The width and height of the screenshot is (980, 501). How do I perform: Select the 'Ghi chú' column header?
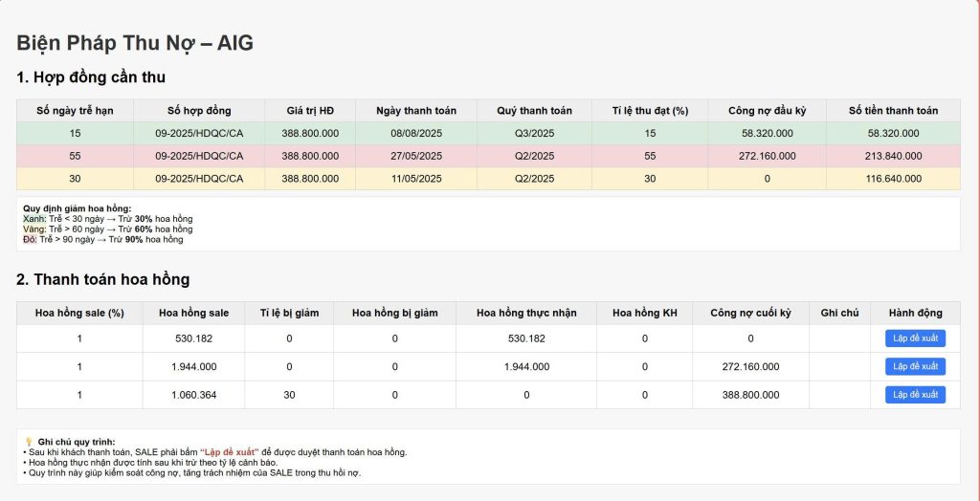(839, 313)
